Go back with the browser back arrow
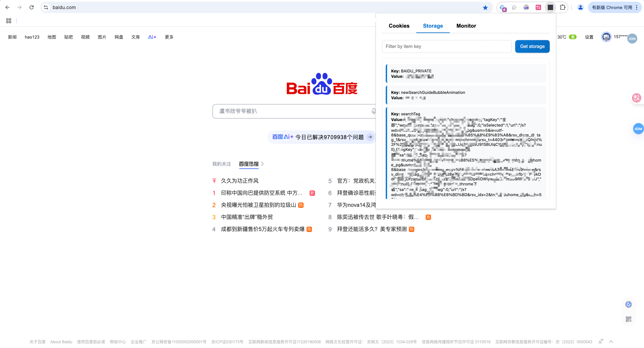This screenshot has height=348, width=644. coord(7,7)
